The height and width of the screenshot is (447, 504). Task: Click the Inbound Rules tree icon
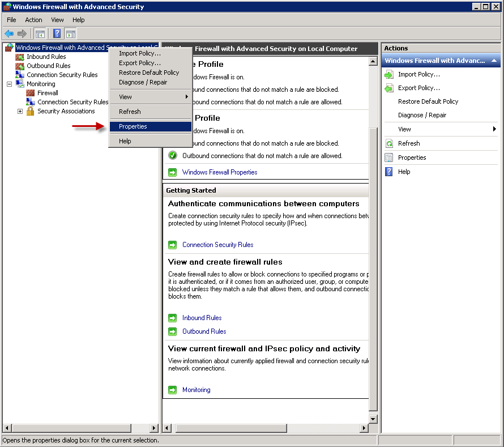click(20, 57)
